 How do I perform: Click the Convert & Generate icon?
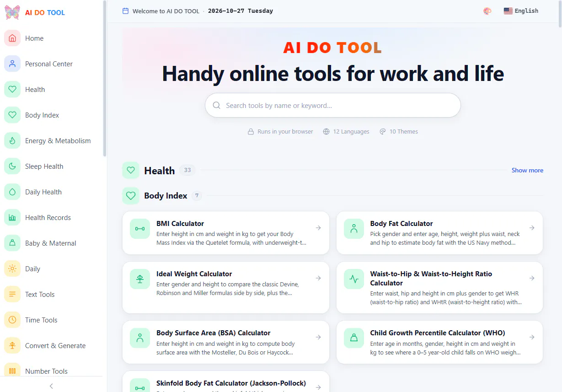coord(12,346)
